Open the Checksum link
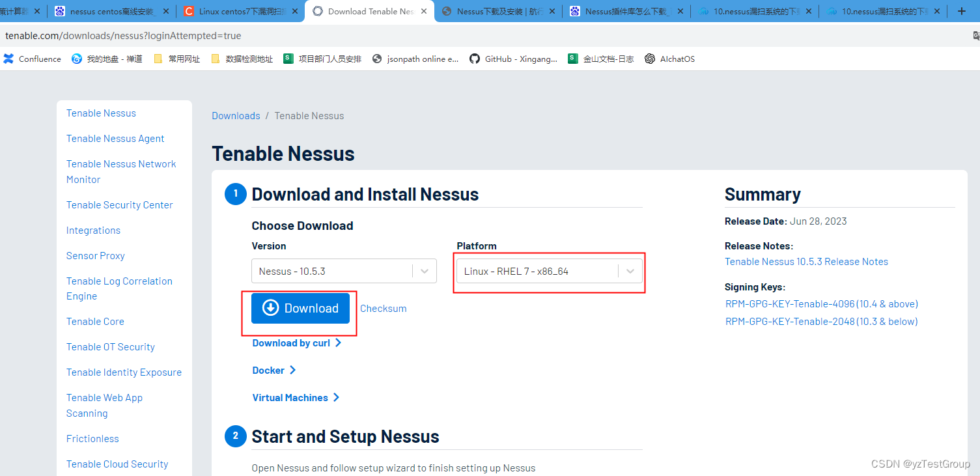This screenshot has height=476, width=980. click(x=383, y=309)
